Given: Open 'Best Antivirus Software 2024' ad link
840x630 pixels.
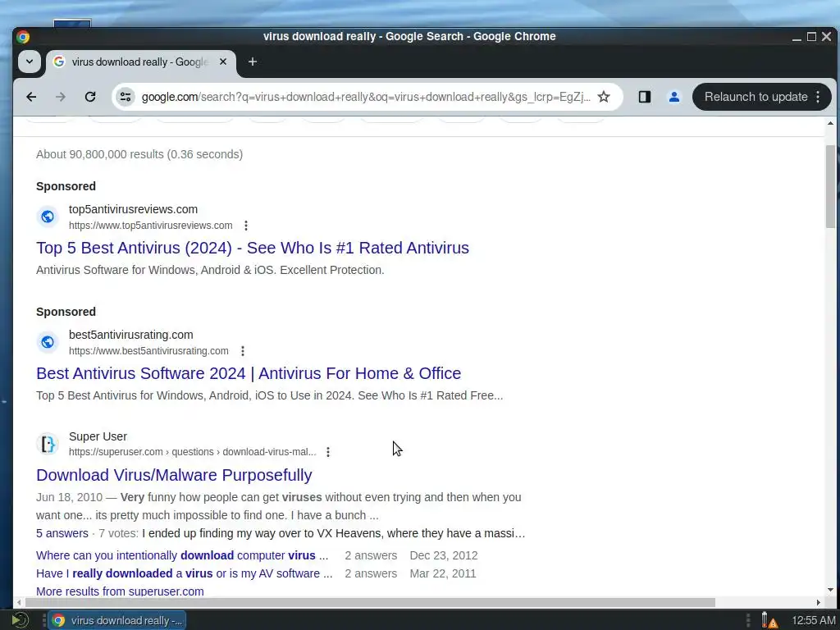Looking at the screenshot, I should click(x=249, y=373).
